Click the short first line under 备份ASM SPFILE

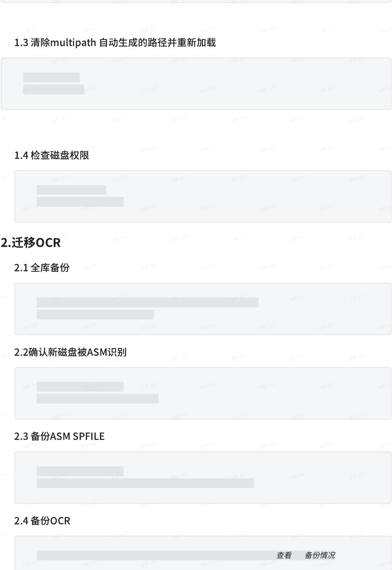(x=80, y=471)
